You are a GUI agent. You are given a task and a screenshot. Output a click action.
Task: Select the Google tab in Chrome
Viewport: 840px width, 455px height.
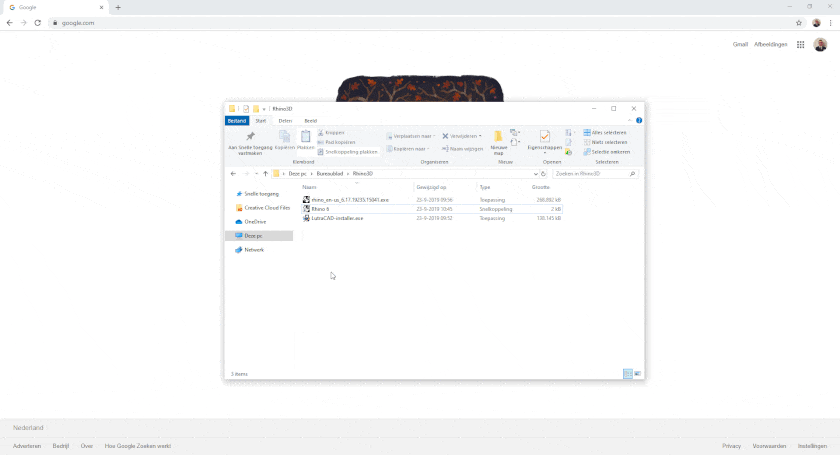(x=56, y=8)
